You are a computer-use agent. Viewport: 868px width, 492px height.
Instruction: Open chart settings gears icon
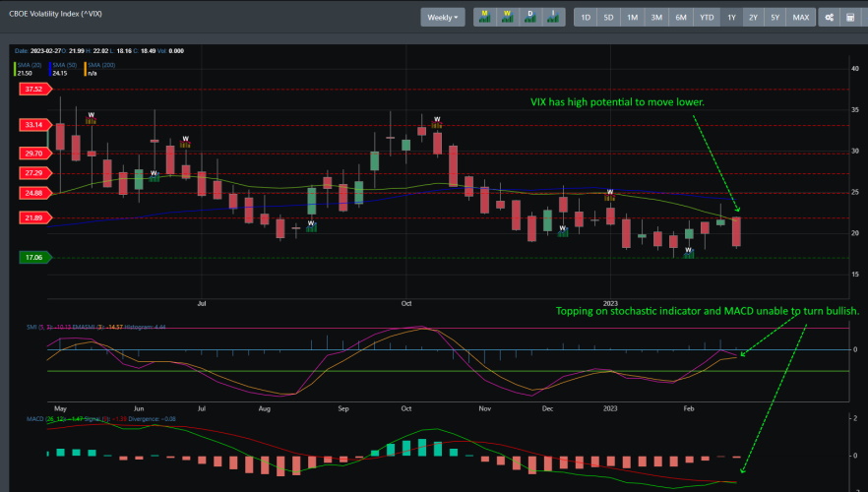point(829,17)
